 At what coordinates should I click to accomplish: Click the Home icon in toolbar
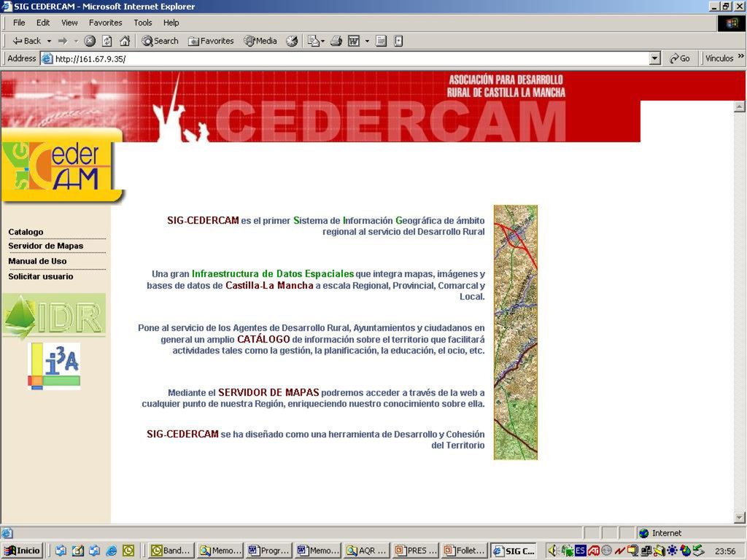click(125, 41)
